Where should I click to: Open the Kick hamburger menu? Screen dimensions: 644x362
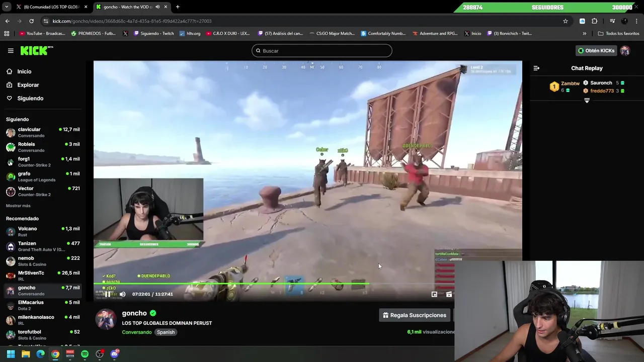(x=11, y=51)
